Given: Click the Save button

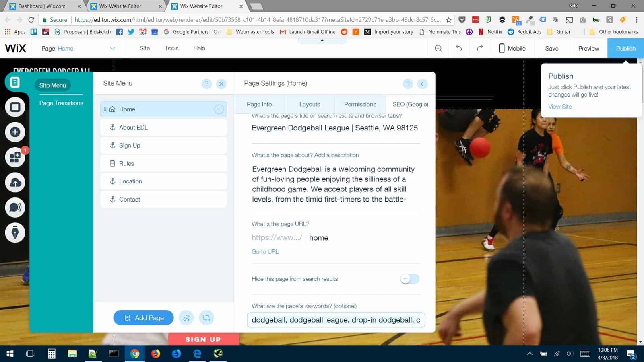Looking at the screenshot, I should (x=552, y=48).
